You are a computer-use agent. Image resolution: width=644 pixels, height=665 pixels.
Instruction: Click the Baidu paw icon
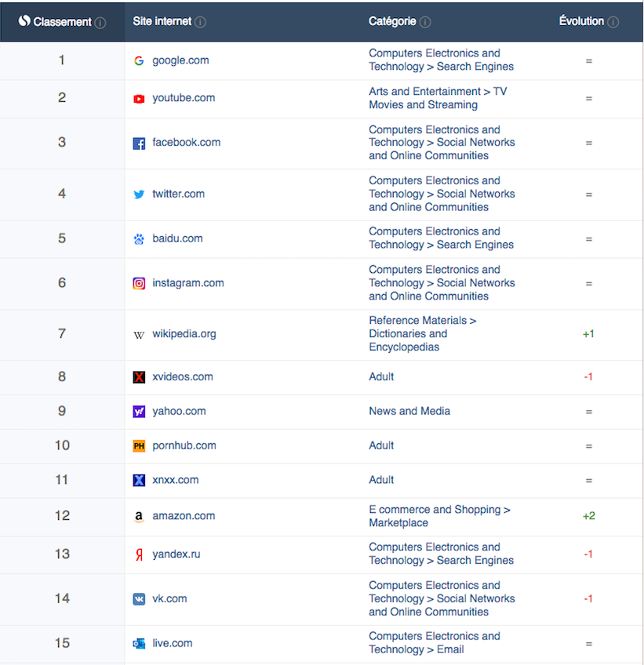point(139,239)
